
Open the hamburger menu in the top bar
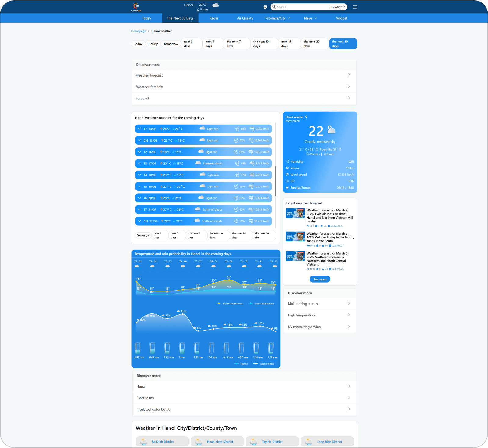pos(355,7)
